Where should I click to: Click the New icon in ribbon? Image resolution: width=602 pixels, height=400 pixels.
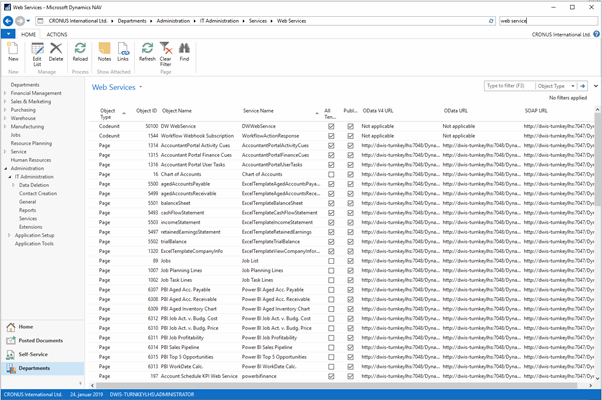[x=13, y=50]
